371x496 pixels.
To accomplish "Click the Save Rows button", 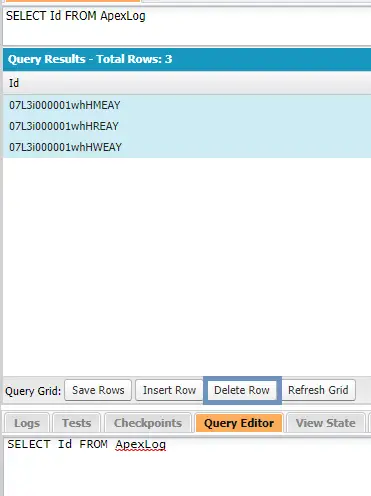I will coord(98,390).
